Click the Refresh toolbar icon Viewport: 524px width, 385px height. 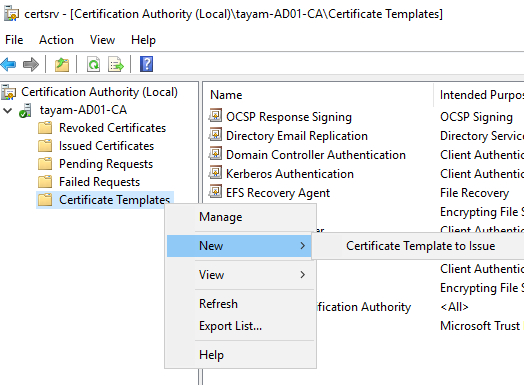click(x=93, y=64)
